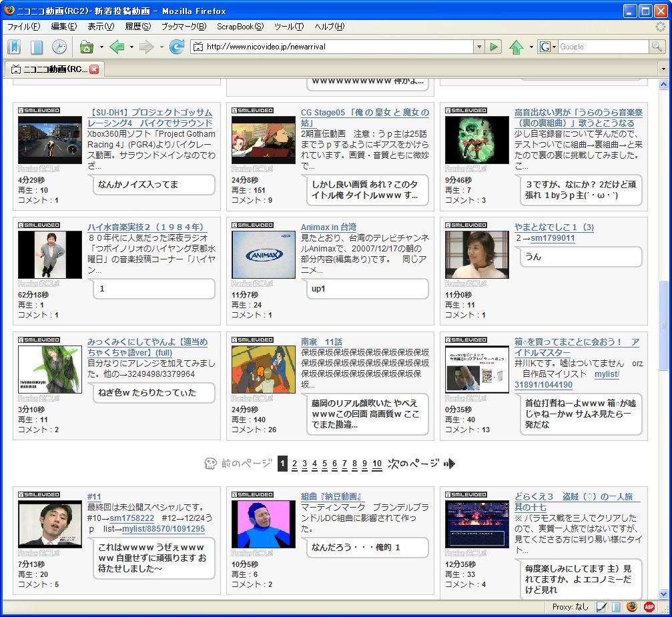Click the vertical scrollbar thumb
The width and height of the screenshot is (672, 617).
(663, 326)
